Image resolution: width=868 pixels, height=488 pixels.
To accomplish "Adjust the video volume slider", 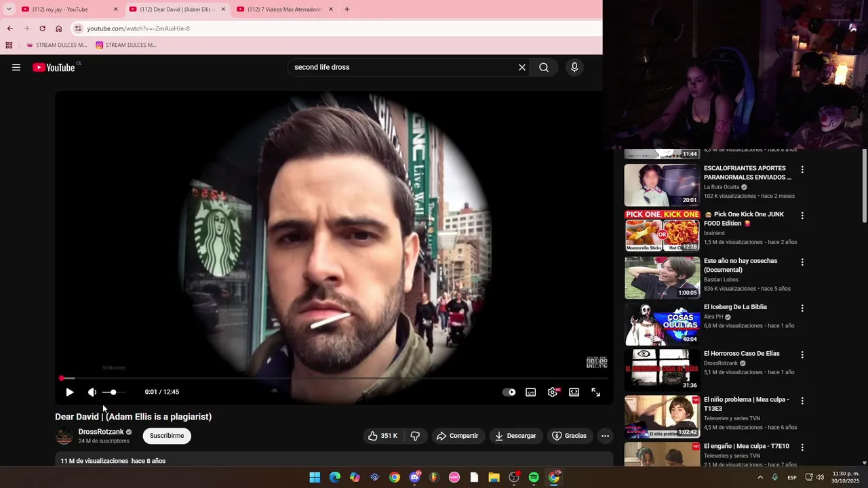I will point(113,392).
